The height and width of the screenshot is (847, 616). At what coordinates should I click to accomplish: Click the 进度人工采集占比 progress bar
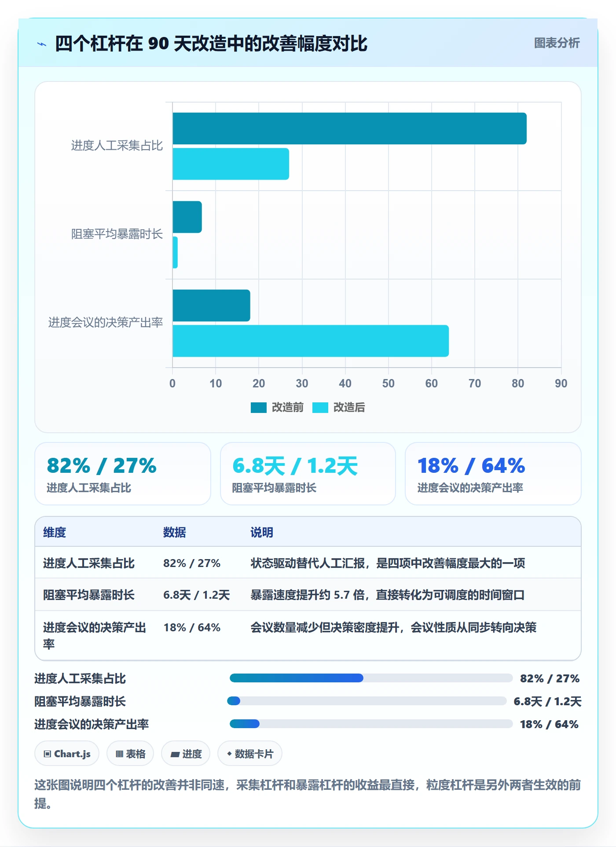[371, 678]
